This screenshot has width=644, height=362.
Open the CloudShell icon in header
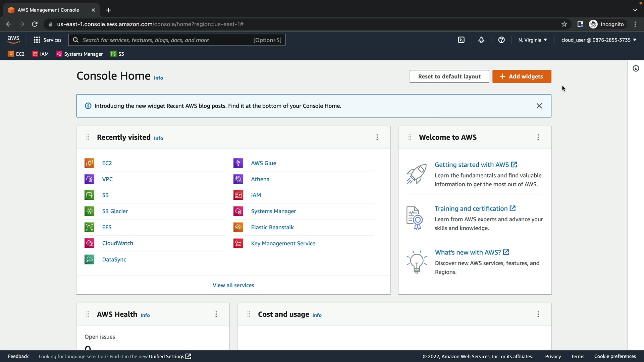(461, 40)
